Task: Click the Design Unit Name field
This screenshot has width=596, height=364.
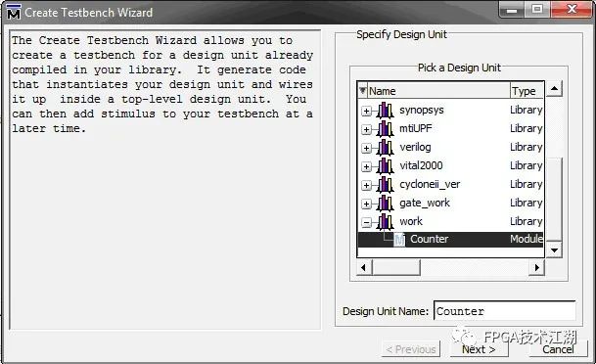Action: 505,311
